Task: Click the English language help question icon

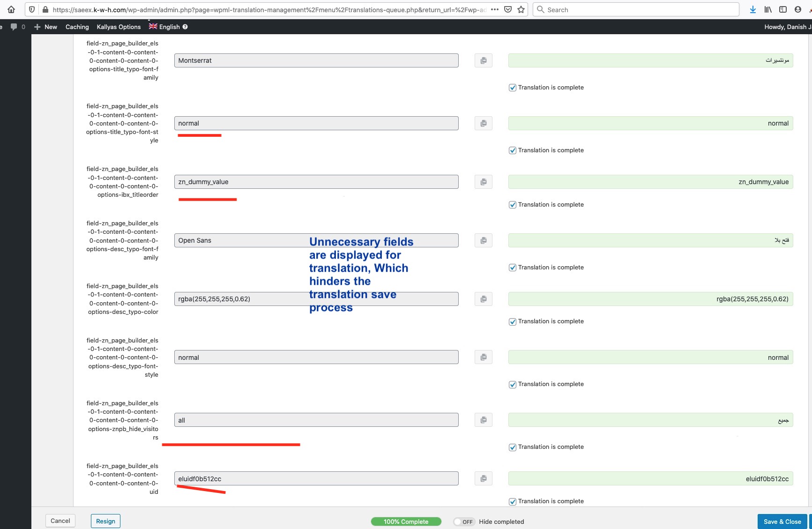Action: coord(185,27)
